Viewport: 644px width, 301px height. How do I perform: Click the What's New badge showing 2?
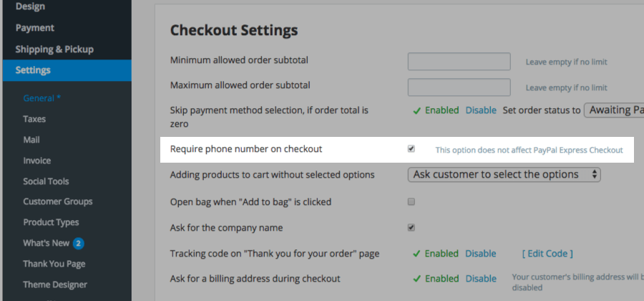[x=79, y=243]
